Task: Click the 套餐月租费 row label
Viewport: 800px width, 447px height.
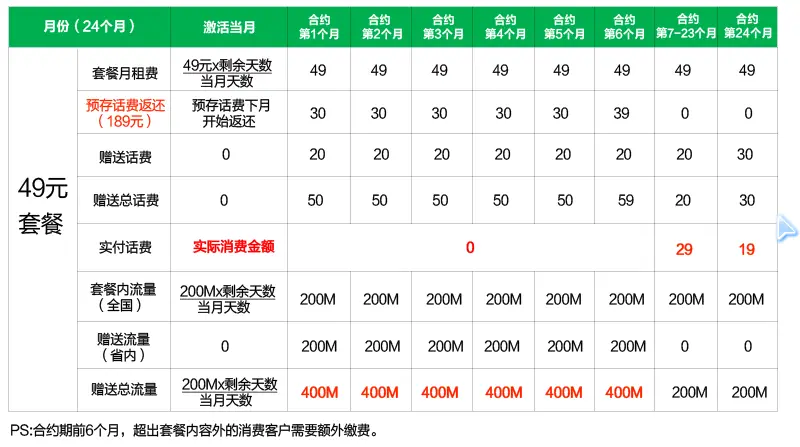Action: (125, 70)
